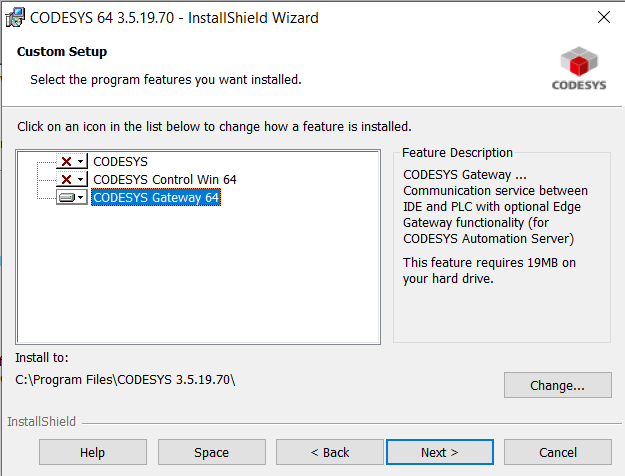This screenshot has width=625, height=476.
Task: Select the CODESYS Control Win 64 tree item
Action: tap(164, 180)
